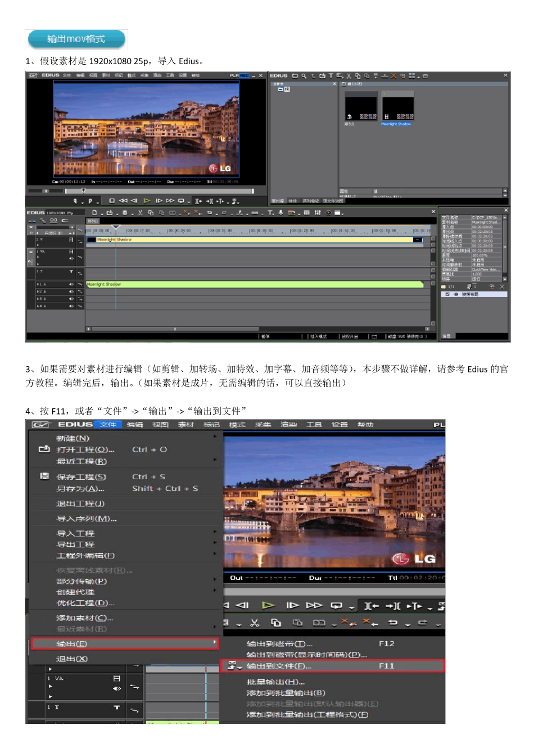Switch to the 特效 tab in the bin
534x756 pixels.
(x=293, y=201)
